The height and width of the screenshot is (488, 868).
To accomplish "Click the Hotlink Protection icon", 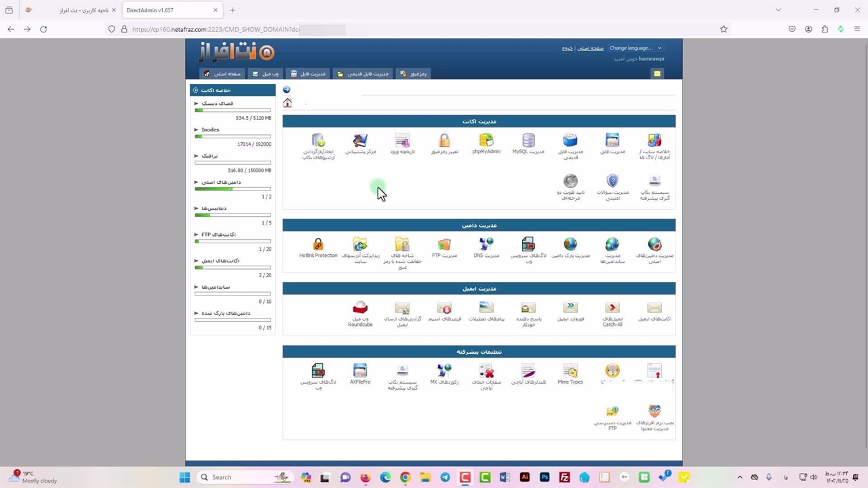I will pos(318,245).
